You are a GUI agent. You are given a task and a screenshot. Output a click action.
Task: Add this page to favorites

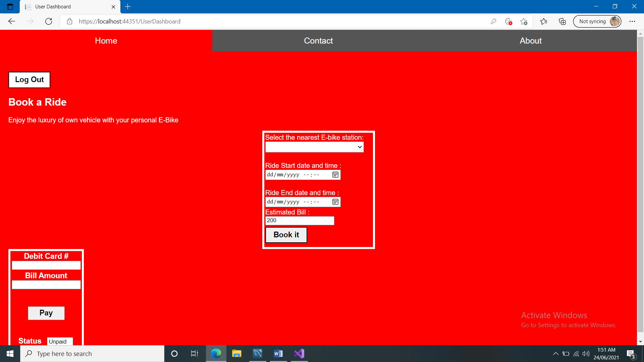pyautogui.click(x=524, y=21)
